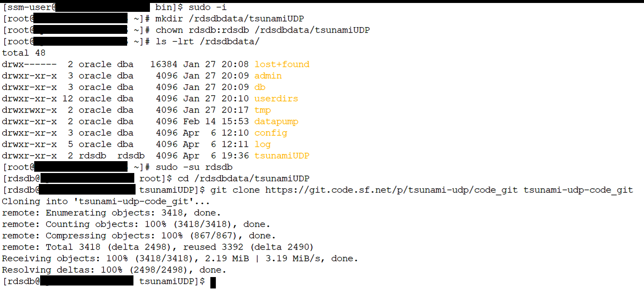
Task: Click the datapump directory entry
Action: coord(276,121)
